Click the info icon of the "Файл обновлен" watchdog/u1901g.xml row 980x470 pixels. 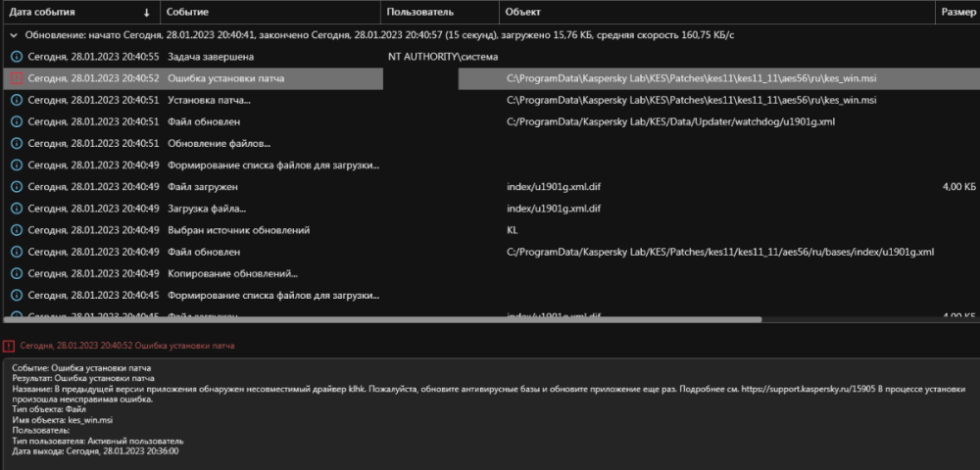point(17,121)
